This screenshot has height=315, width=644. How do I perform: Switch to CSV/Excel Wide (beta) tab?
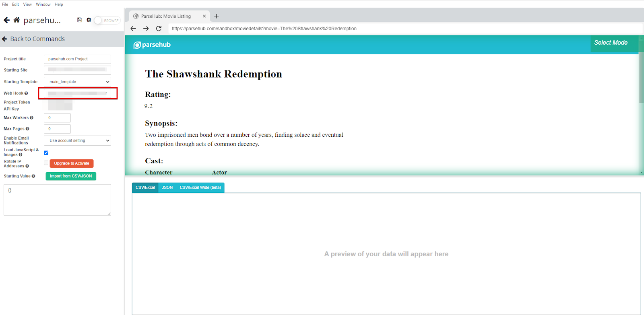(x=200, y=187)
